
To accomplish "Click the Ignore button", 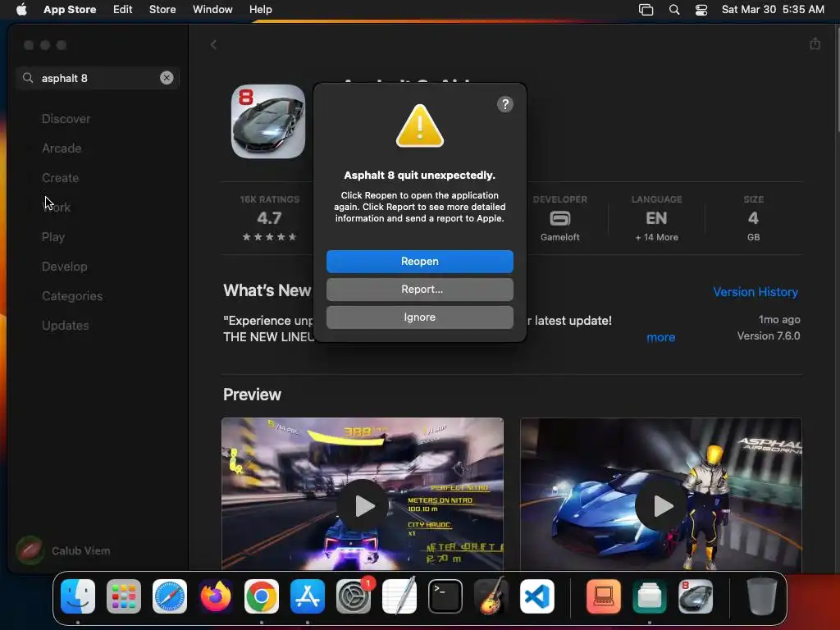I will [x=419, y=317].
